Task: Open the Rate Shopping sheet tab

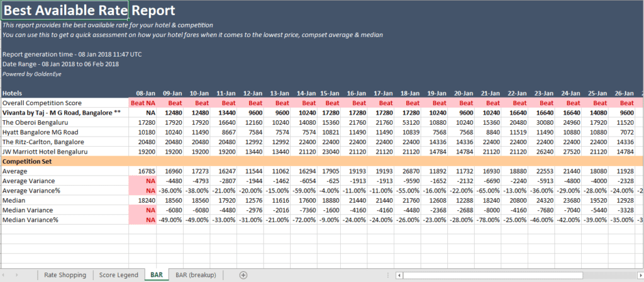Action: [x=64, y=275]
